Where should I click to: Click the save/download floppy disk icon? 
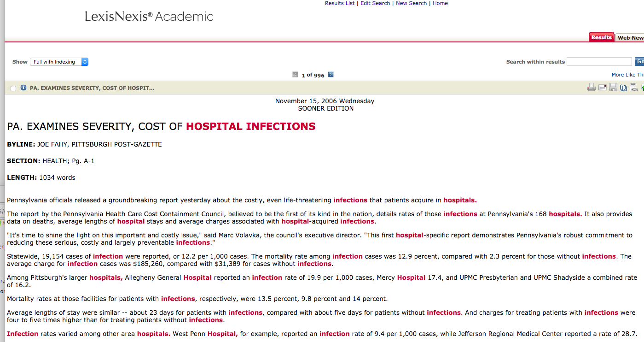613,88
